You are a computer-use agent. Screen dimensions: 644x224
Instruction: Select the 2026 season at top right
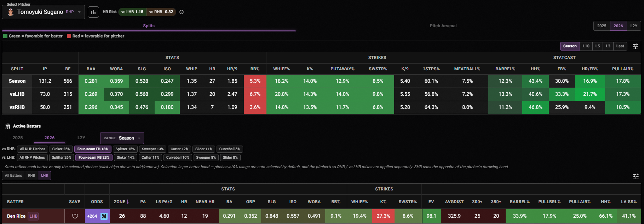[618, 26]
